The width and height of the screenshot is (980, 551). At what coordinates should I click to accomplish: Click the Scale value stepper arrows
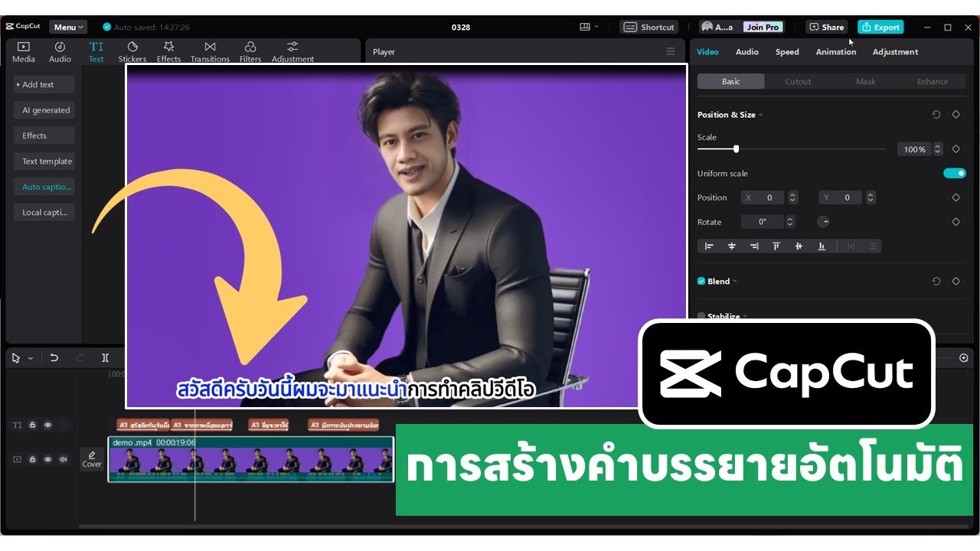coord(936,149)
